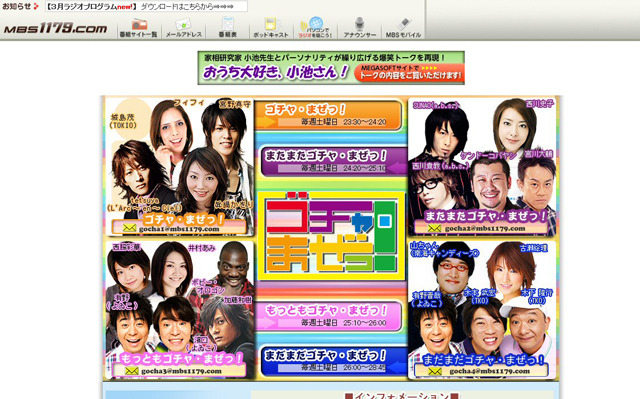This screenshot has width=640, height=399.
Task: Open the おうち大好き、小池さん banner ad
Action: 331,68
